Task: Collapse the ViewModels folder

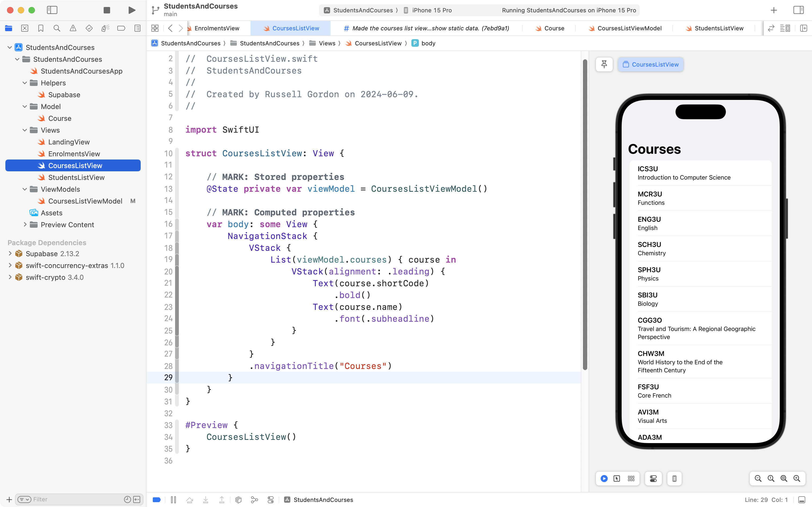Action: 25,189
